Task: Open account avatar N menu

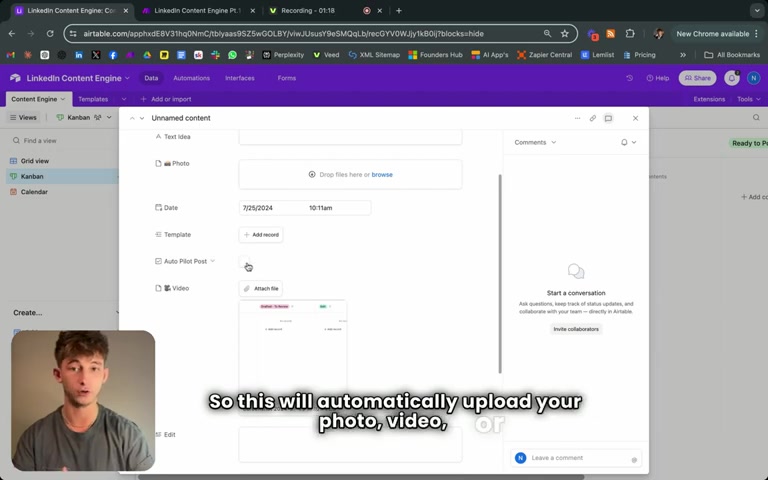Action: [x=754, y=78]
